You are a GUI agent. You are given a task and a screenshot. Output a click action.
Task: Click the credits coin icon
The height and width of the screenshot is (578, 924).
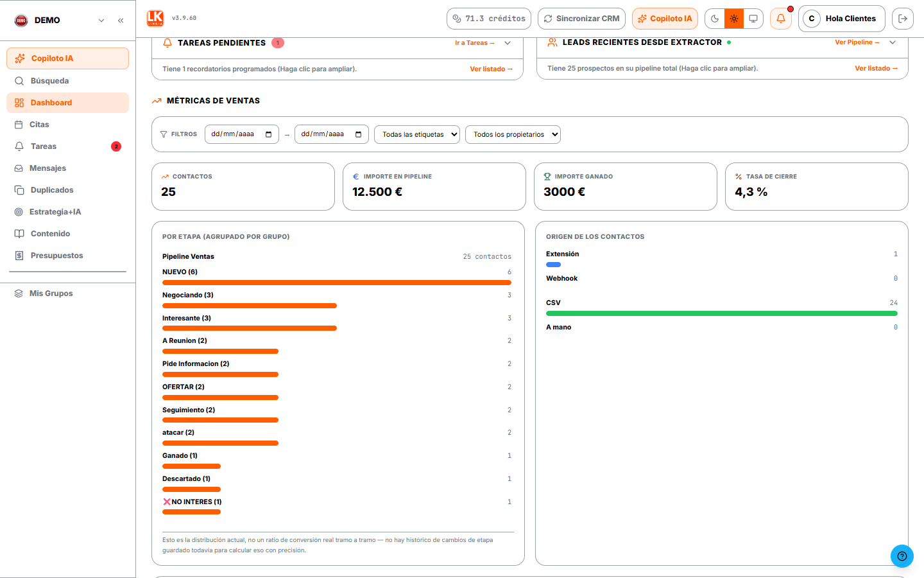point(457,19)
